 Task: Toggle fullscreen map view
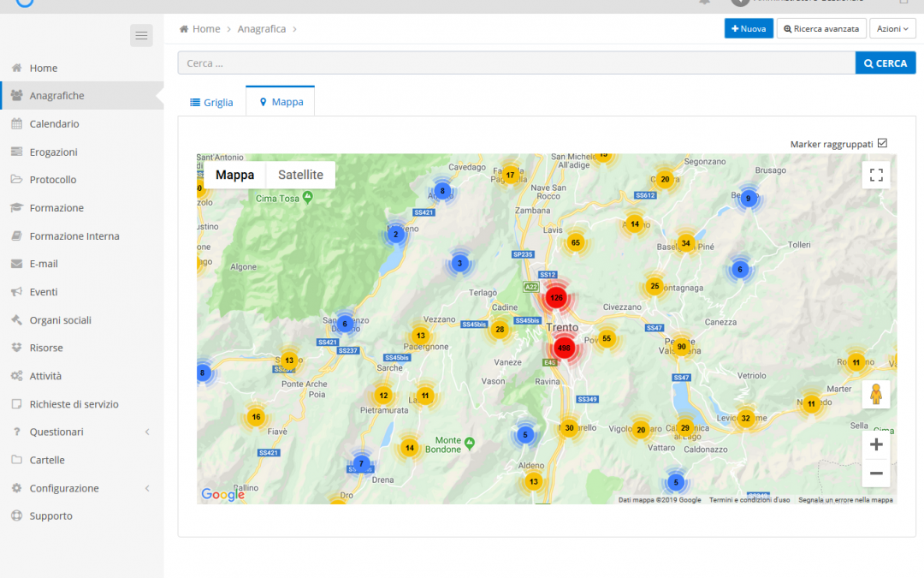pos(876,175)
